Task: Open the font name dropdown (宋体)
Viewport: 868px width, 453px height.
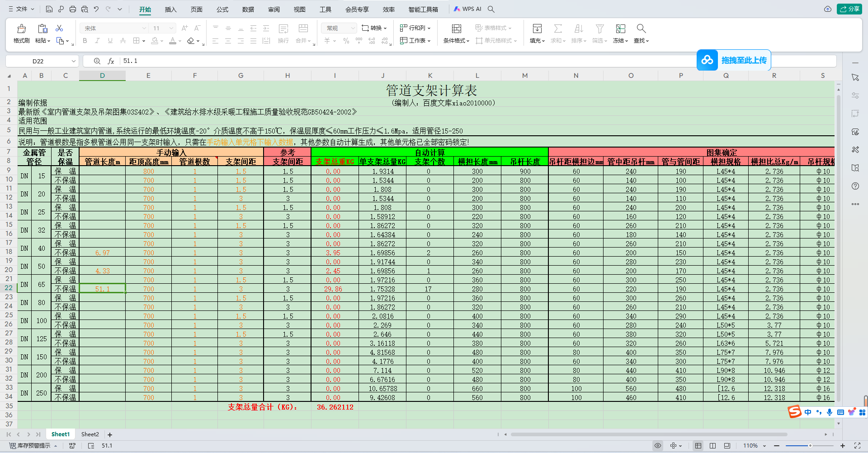Action: click(x=144, y=28)
